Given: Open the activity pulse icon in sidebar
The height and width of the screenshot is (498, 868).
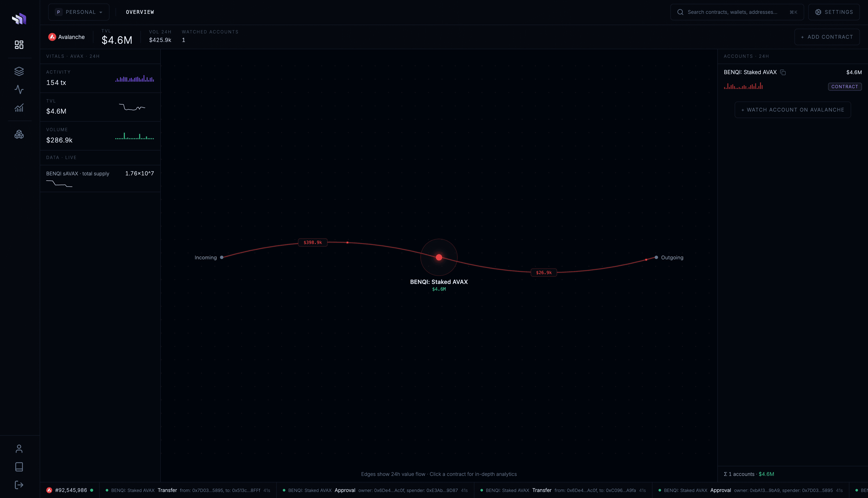Looking at the screenshot, I should click(x=19, y=90).
